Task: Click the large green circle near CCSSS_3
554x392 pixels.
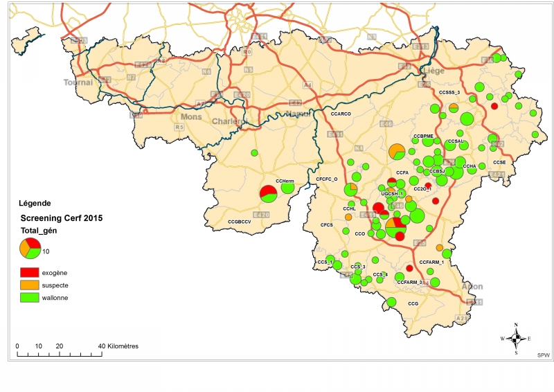Action: point(467,118)
